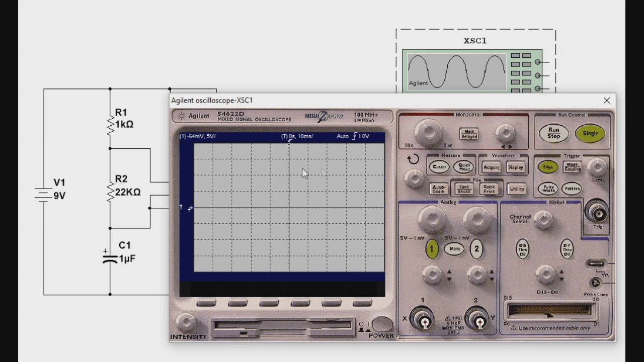Click the '(T) 0s, 10ms/' timebase readout

297,136
